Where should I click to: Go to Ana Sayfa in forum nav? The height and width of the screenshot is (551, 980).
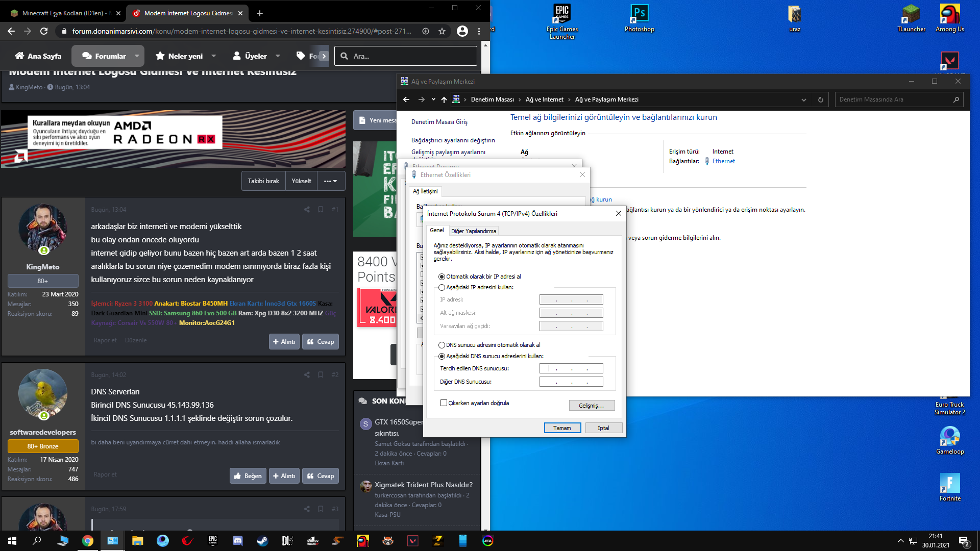click(x=38, y=56)
